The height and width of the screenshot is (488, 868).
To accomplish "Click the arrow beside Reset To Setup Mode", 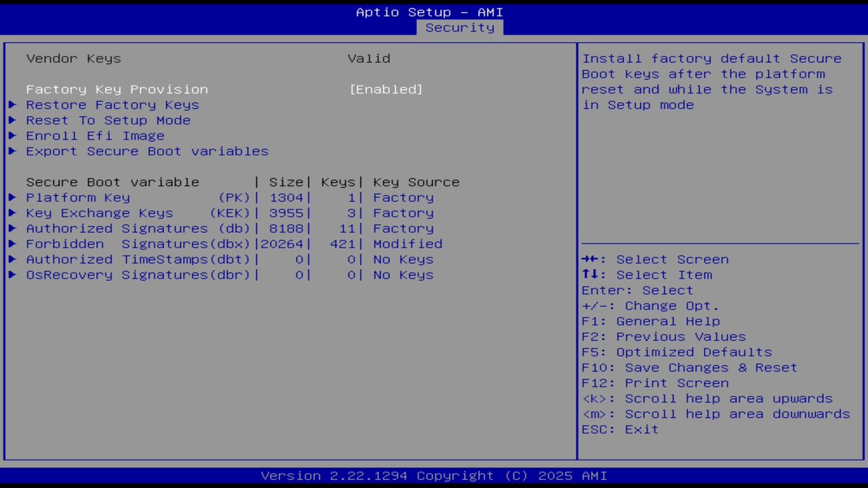I will [12, 121].
